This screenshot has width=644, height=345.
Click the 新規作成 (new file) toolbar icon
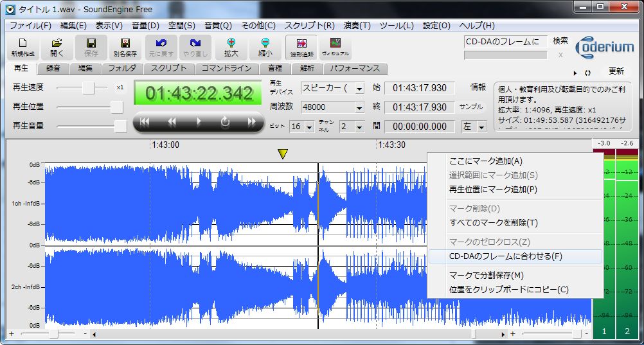23,48
